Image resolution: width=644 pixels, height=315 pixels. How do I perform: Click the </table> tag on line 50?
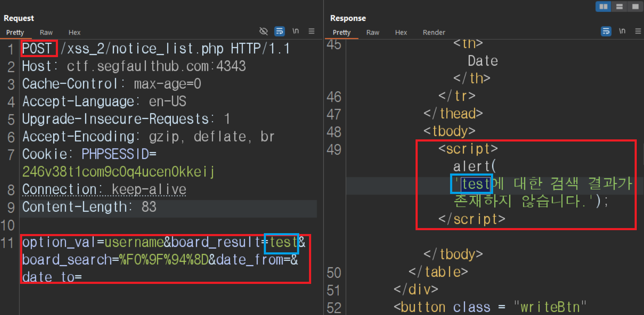pos(438,272)
